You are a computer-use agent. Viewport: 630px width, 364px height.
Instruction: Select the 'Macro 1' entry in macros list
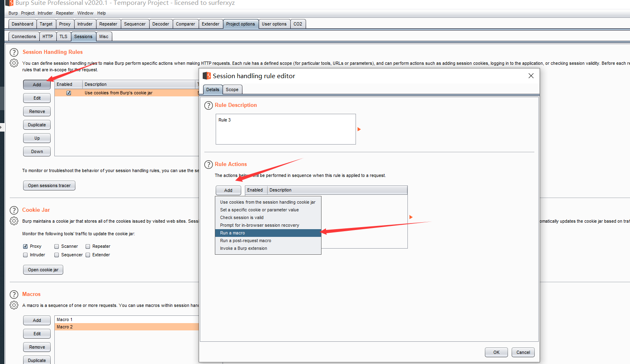[x=127, y=319]
